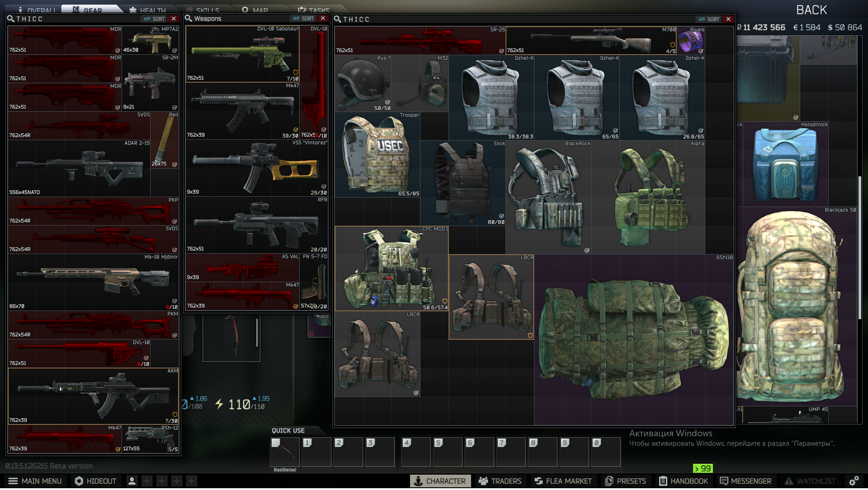The width and height of the screenshot is (868, 490).
Task: Select the Rivals armband item
Action: coord(691,40)
